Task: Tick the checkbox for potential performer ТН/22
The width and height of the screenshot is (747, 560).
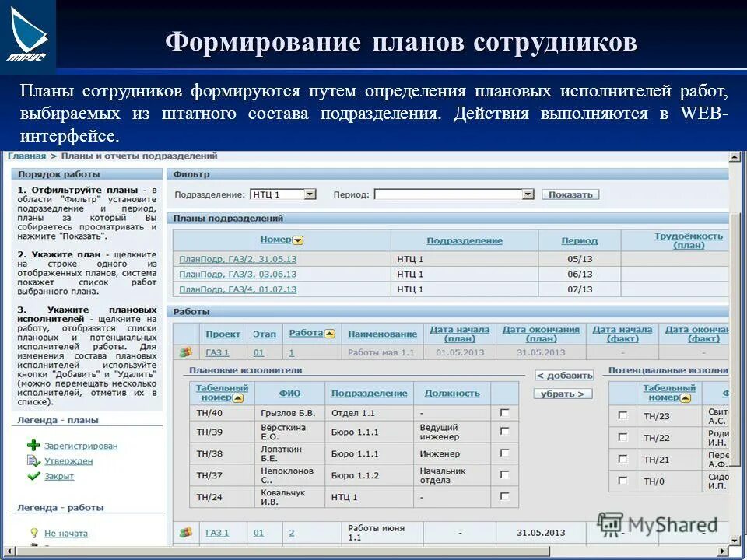Action: [x=622, y=436]
